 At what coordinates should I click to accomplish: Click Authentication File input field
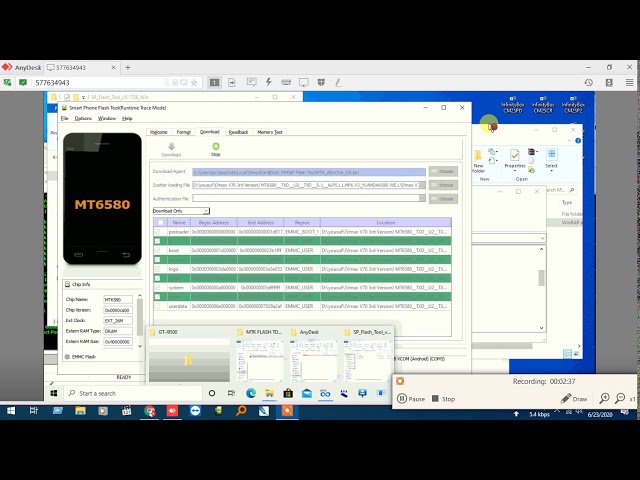click(x=306, y=198)
